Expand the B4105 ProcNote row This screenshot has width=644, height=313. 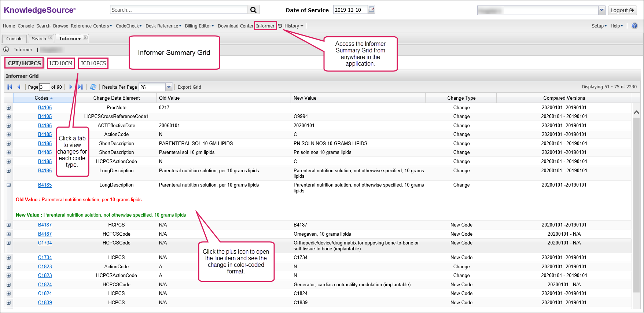[8, 108]
